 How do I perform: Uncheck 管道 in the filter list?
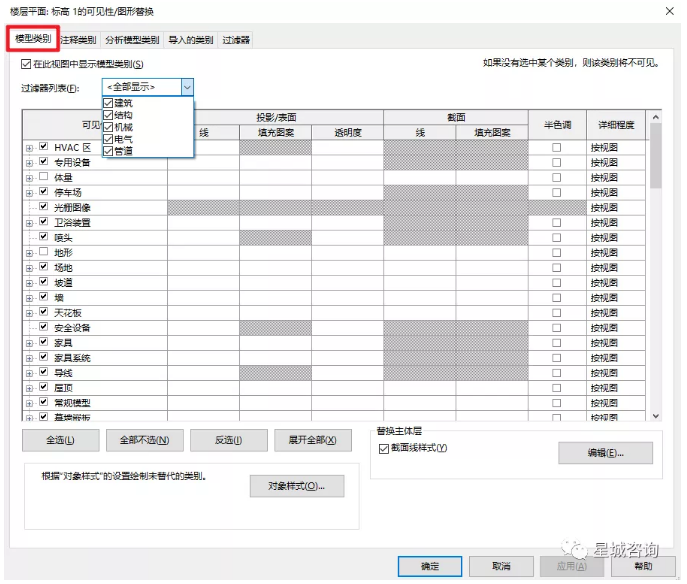click(x=108, y=151)
